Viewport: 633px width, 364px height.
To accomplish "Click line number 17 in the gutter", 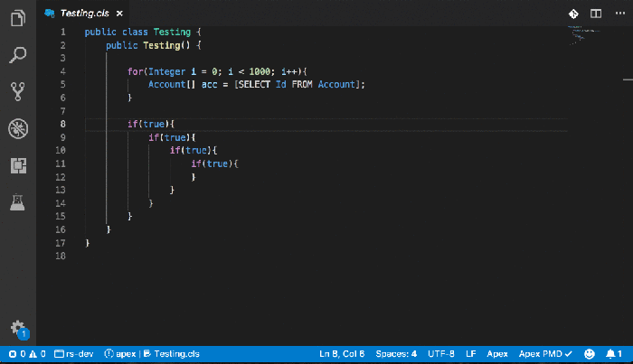I will tap(61, 243).
